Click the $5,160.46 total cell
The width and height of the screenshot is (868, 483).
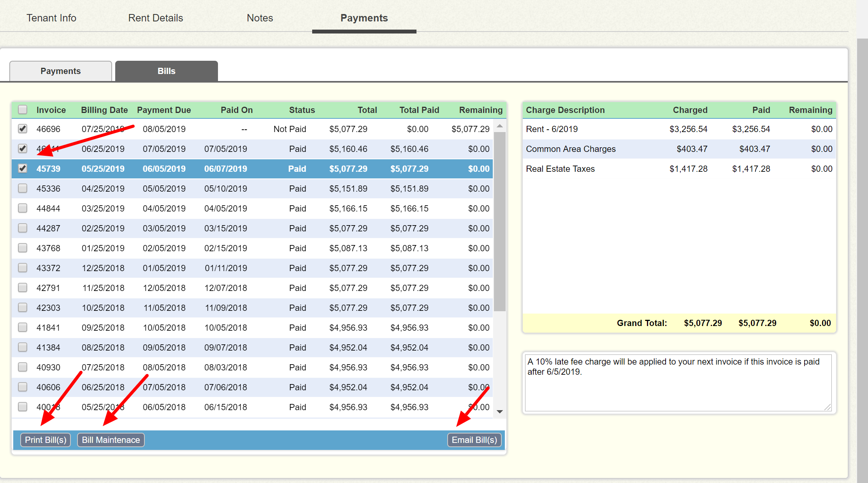[348, 149]
